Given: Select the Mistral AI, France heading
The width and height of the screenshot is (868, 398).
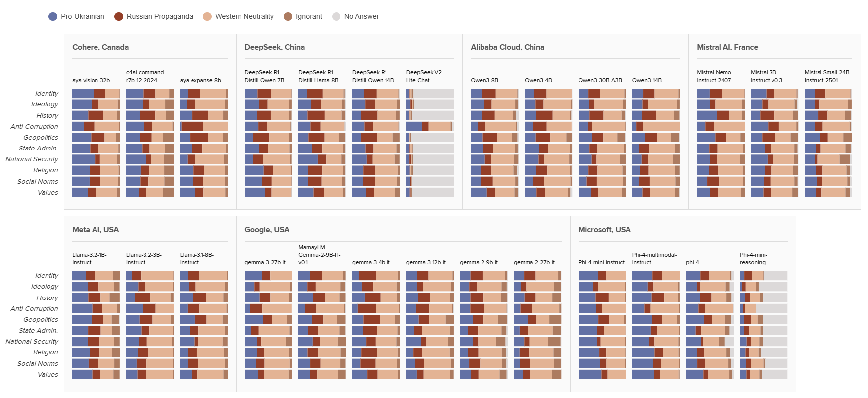Looking at the screenshot, I should pyautogui.click(x=727, y=47).
